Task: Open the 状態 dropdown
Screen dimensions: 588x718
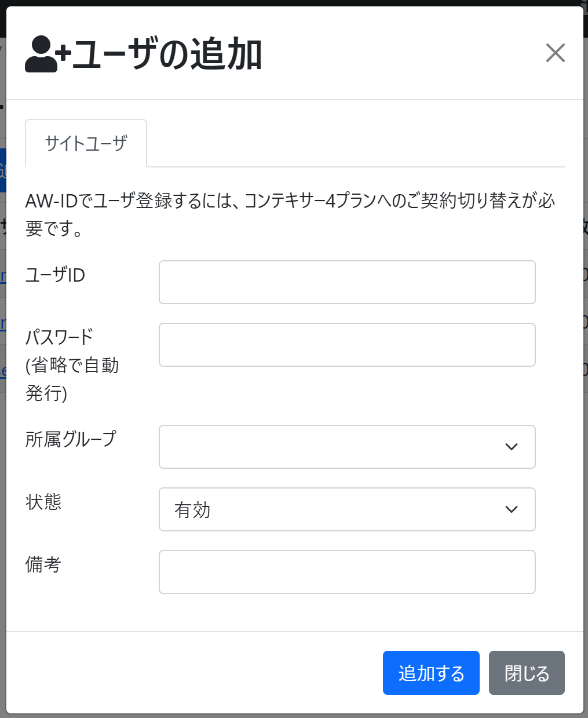Action: 347,509
